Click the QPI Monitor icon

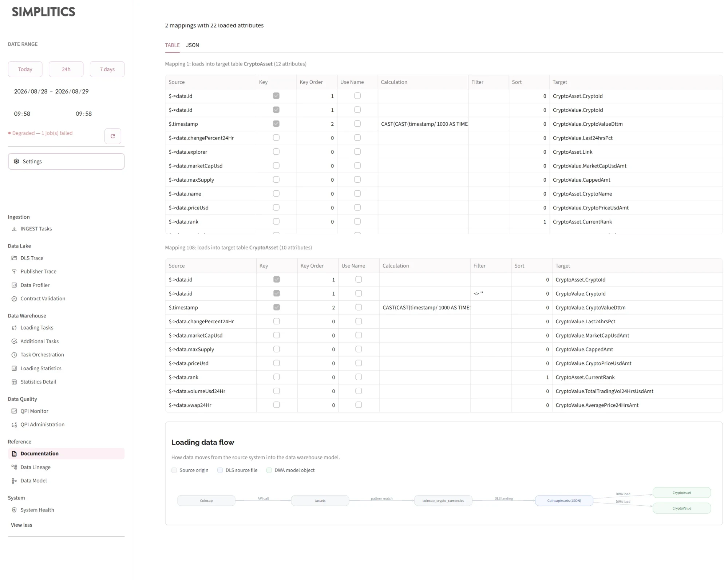pos(14,411)
